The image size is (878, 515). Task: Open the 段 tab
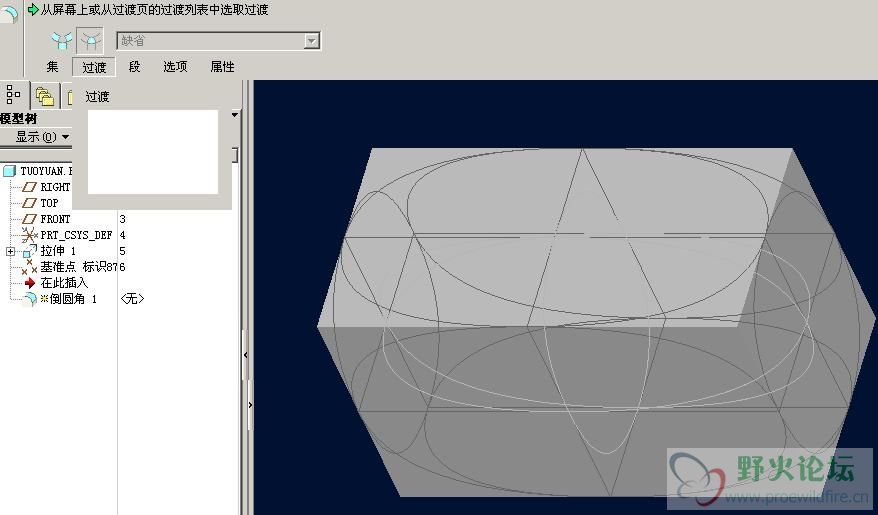[x=134, y=67]
